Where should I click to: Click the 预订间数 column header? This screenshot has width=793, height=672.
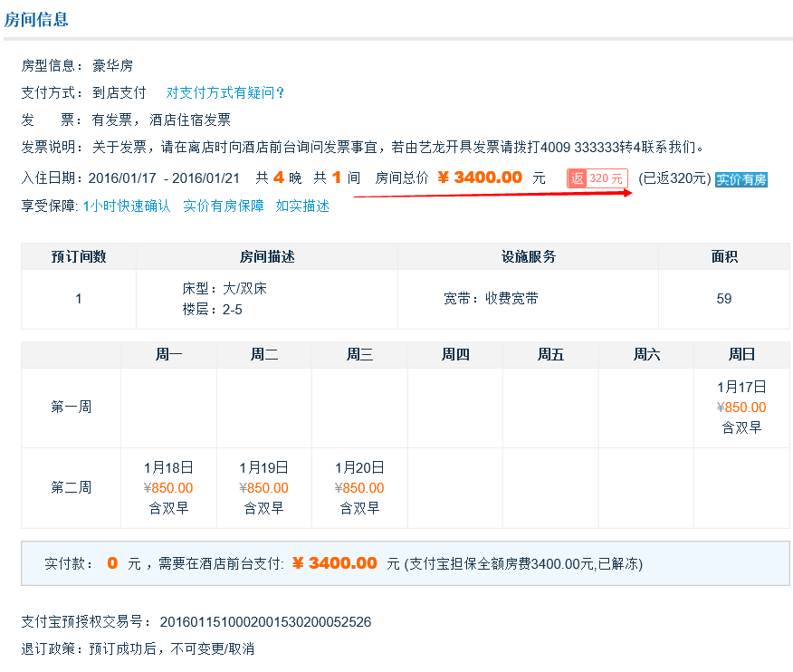pyautogui.click(x=79, y=256)
